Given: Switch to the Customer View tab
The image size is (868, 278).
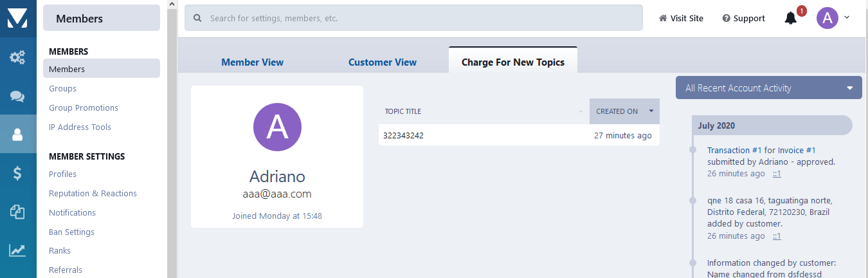Looking at the screenshot, I should click(x=383, y=62).
